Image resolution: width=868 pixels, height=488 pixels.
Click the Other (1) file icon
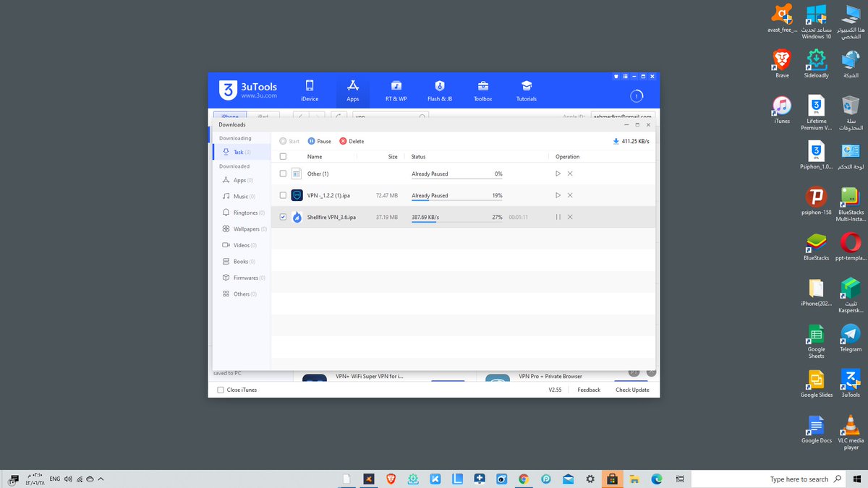tap(297, 174)
